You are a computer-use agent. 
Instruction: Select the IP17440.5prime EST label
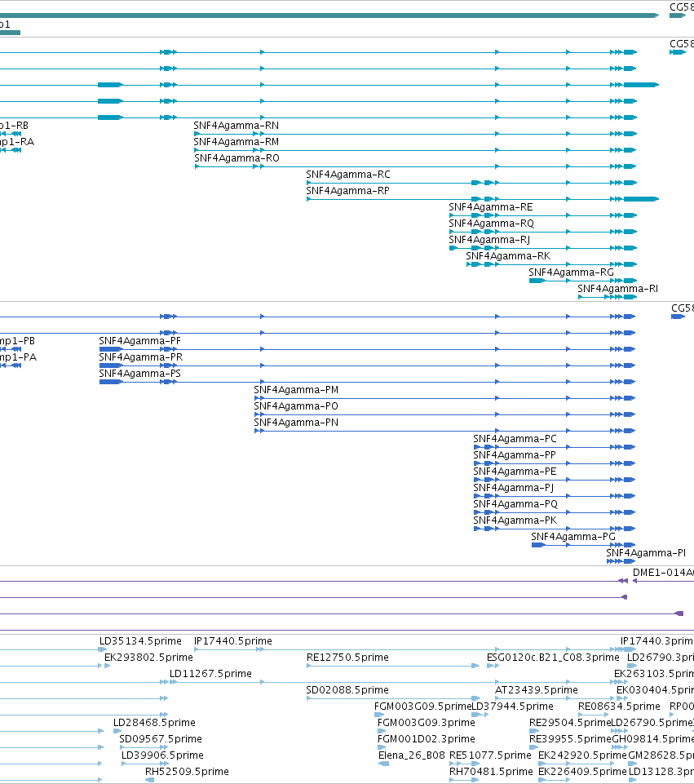pos(233,641)
